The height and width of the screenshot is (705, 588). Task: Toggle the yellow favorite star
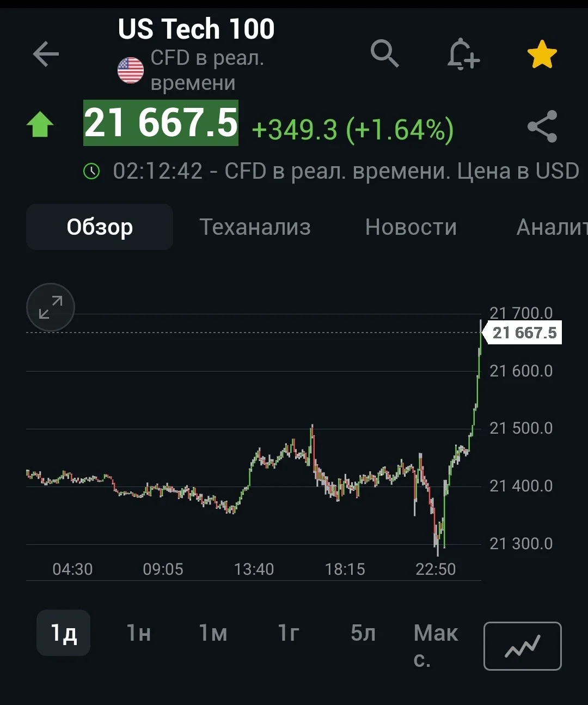pos(542,54)
